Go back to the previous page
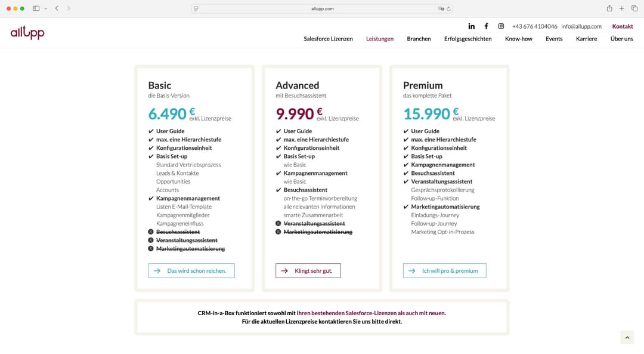644x354 pixels. tap(57, 8)
